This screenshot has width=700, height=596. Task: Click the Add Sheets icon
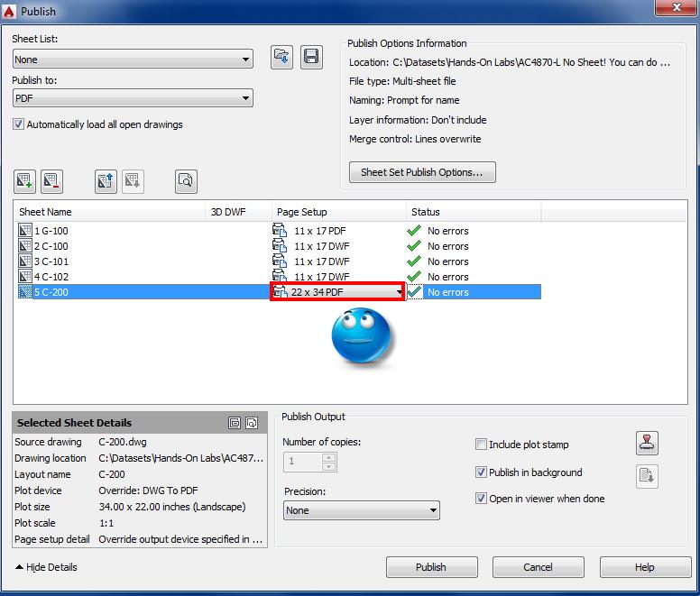(24, 181)
